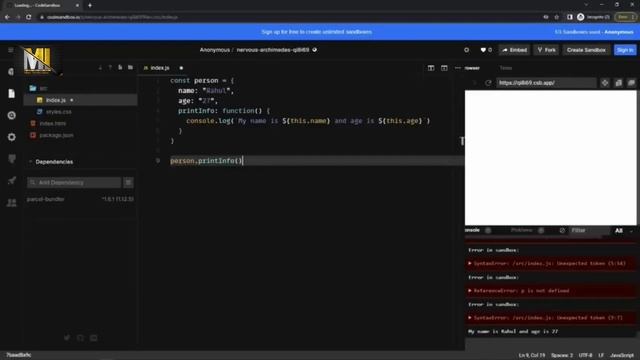Viewport: 640px width, 360px height.
Task: Select the index.js editor tab
Action: click(x=160, y=68)
